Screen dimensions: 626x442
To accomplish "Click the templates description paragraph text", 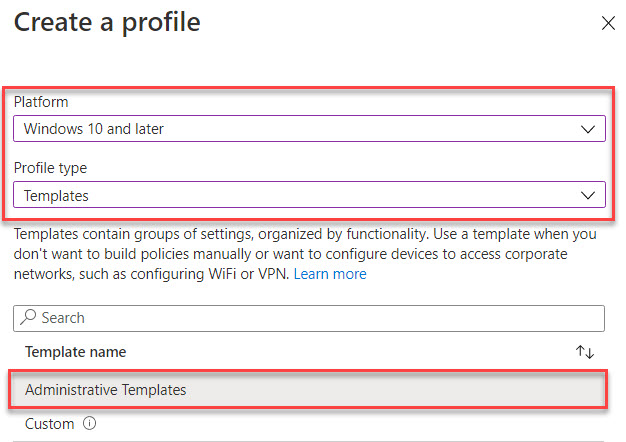I will click(x=305, y=254).
